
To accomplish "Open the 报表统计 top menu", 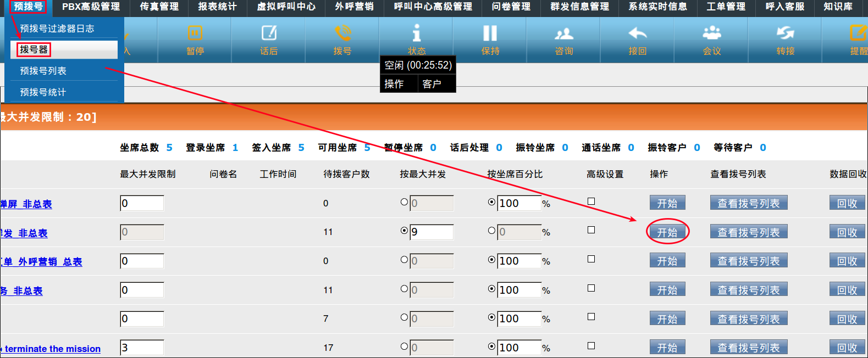I will pyautogui.click(x=217, y=7).
